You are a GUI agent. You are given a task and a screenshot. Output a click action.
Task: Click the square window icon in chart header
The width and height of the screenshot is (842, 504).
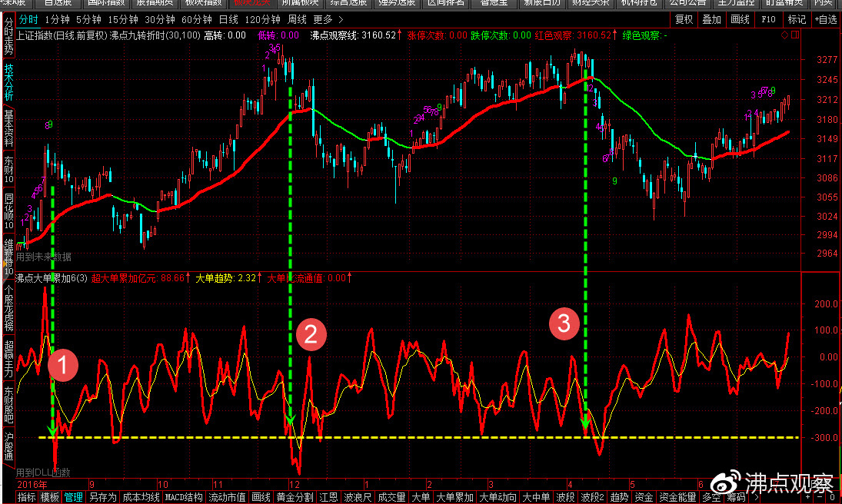click(x=795, y=35)
